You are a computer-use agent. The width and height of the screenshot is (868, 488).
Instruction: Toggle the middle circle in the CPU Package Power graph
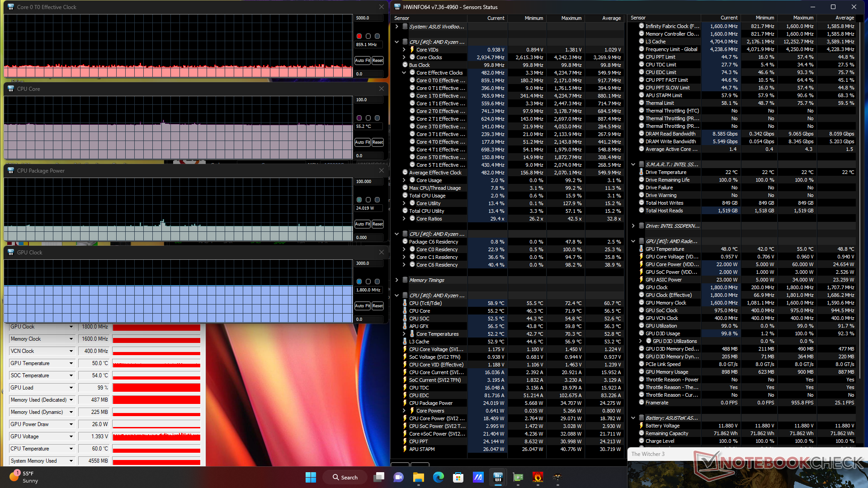[368, 200]
